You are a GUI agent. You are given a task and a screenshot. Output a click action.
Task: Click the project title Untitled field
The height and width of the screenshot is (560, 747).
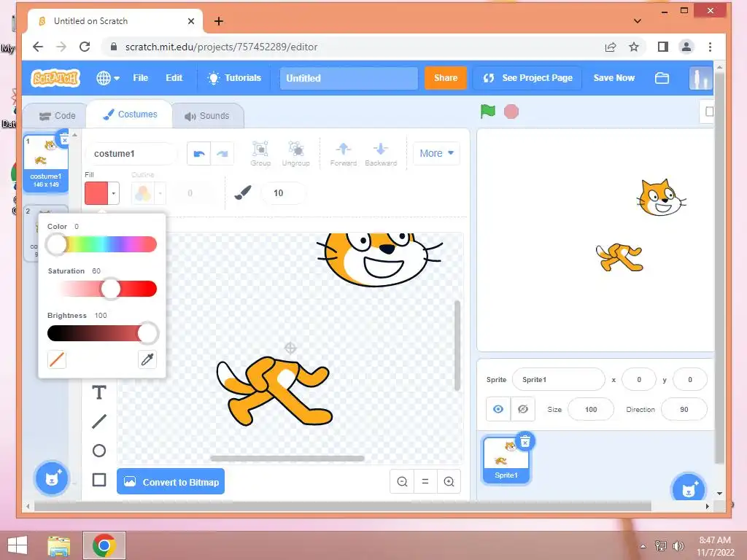(348, 78)
